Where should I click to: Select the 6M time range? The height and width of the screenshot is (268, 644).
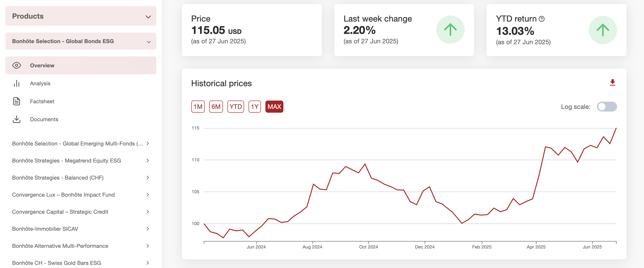pyautogui.click(x=216, y=107)
